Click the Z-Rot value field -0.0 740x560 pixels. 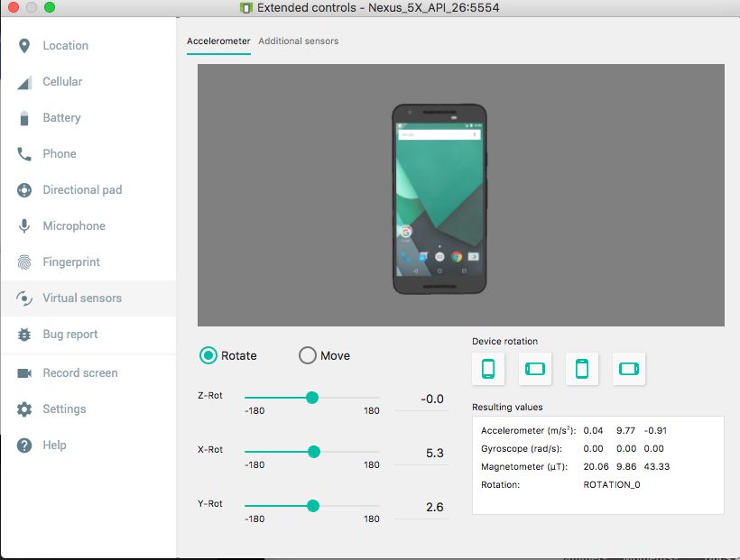coord(421,399)
